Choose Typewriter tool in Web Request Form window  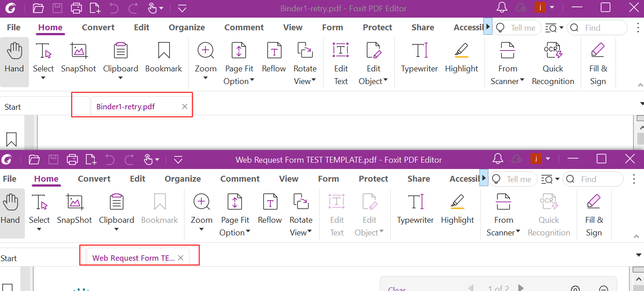415,209
